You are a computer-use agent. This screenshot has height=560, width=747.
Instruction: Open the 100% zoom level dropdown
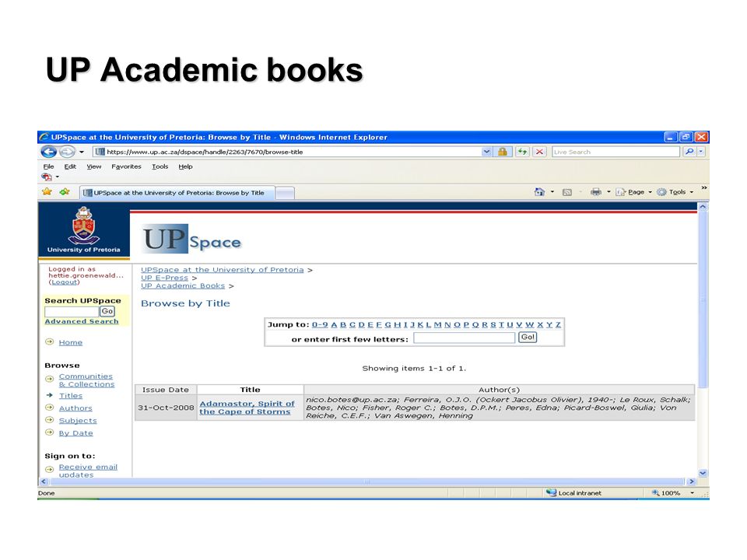point(693,493)
